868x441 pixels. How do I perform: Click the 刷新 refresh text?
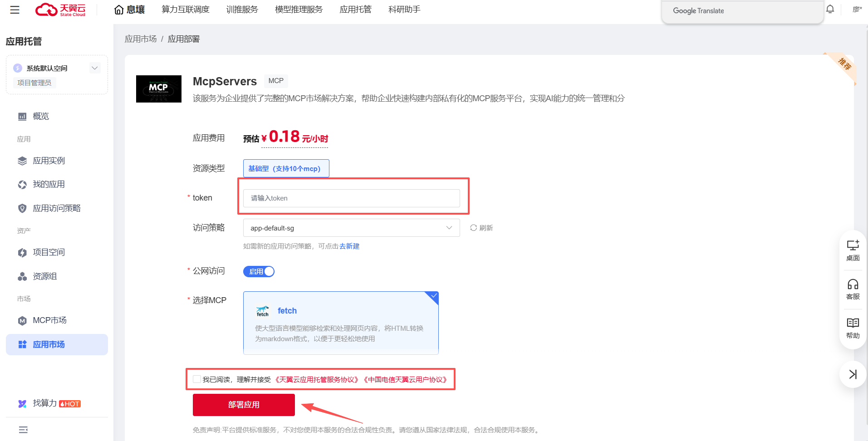point(486,228)
